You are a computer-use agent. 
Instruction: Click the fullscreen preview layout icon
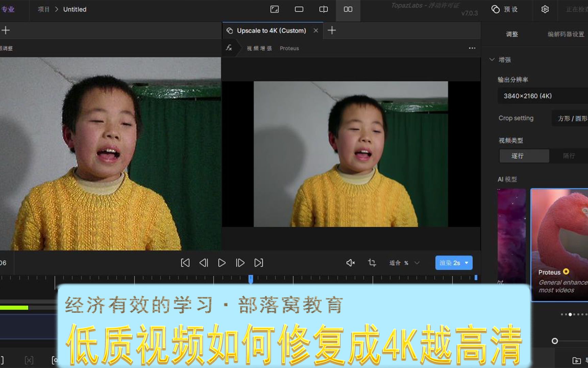pyautogui.click(x=274, y=9)
